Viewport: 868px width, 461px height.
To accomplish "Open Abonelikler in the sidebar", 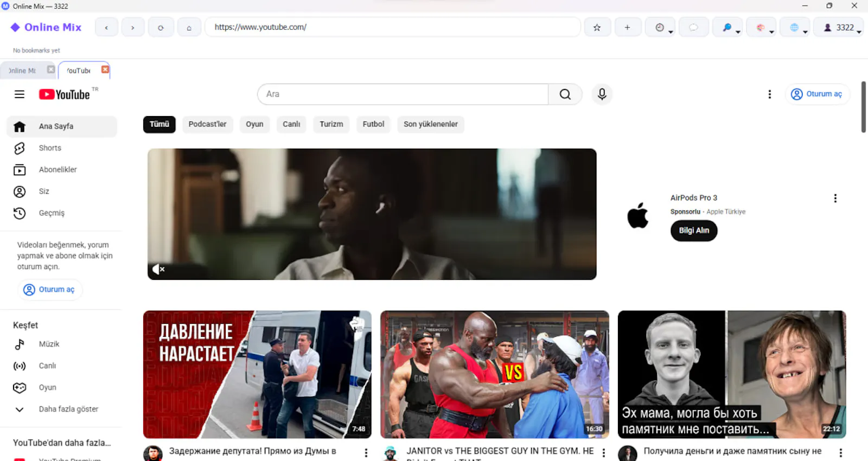I will 62,170.
